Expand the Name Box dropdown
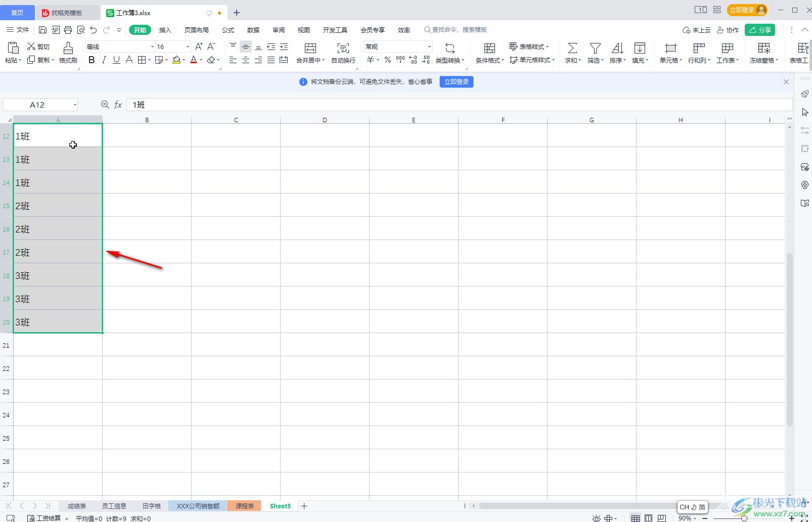This screenshot has height=522, width=812. click(x=75, y=105)
